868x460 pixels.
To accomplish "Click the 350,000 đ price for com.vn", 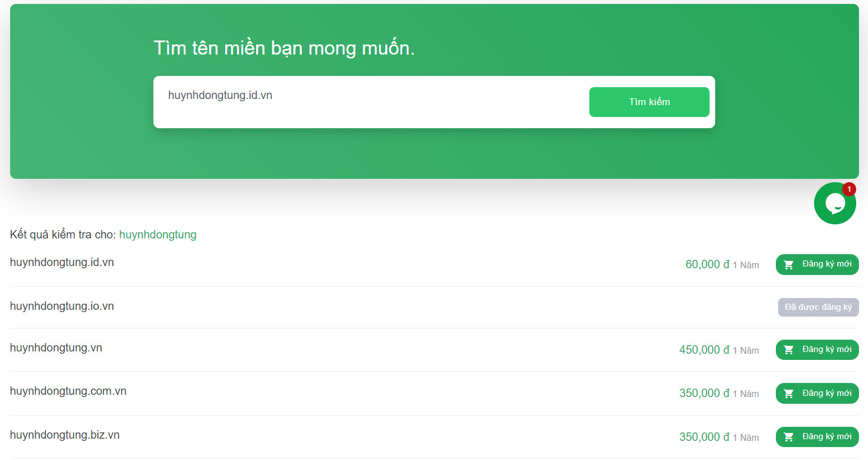I will (705, 393).
